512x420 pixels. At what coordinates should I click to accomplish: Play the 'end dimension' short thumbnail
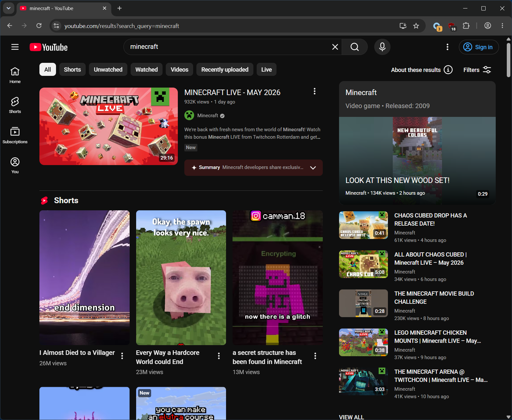pyautogui.click(x=84, y=278)
